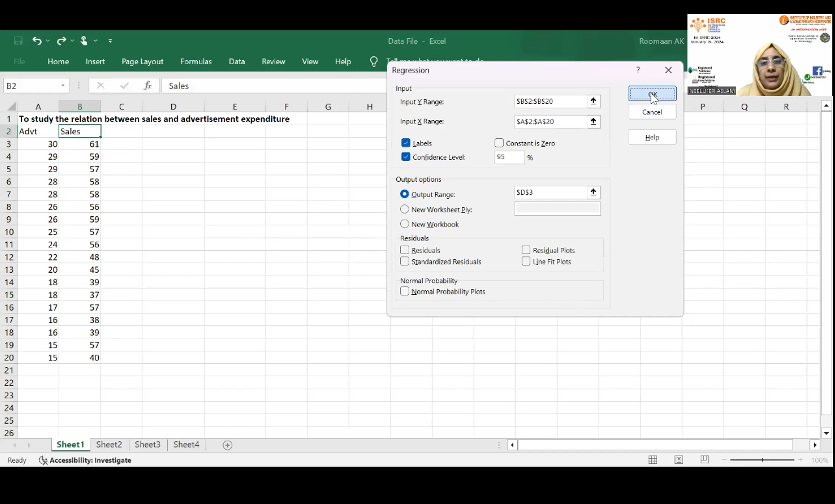835x504 pixels.
Task: Click the add new sheet plus icon
Action: pos(227,445)
